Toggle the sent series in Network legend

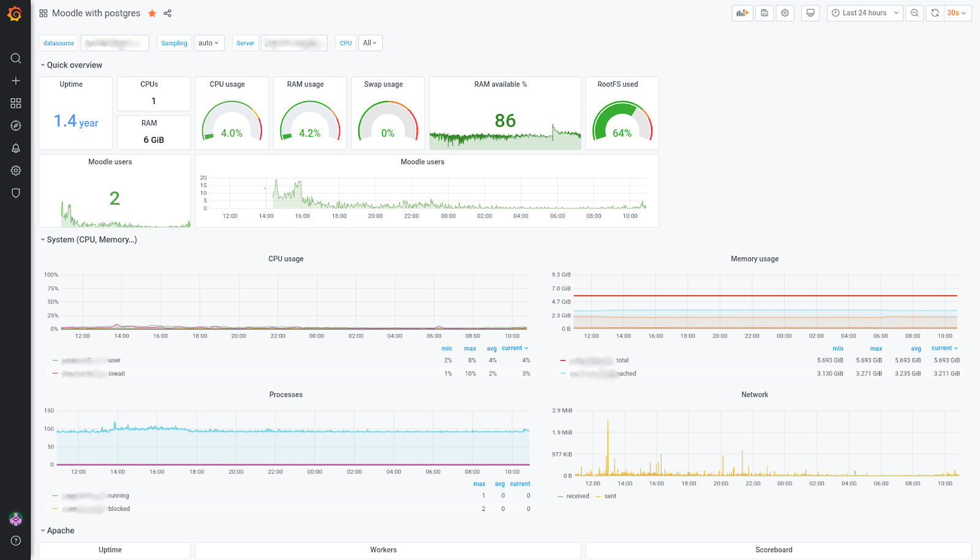(x=610, y=496)
